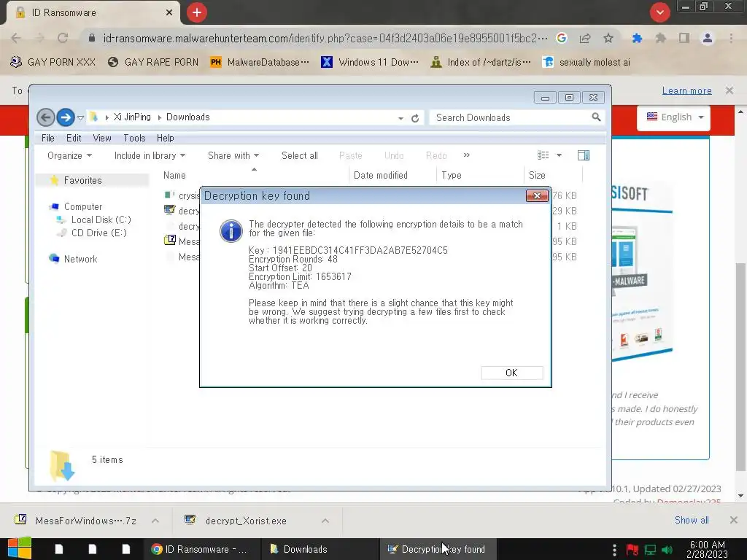Bookmark this page star icon
This screenshot has height=560, width=747.
coord(608,38)
